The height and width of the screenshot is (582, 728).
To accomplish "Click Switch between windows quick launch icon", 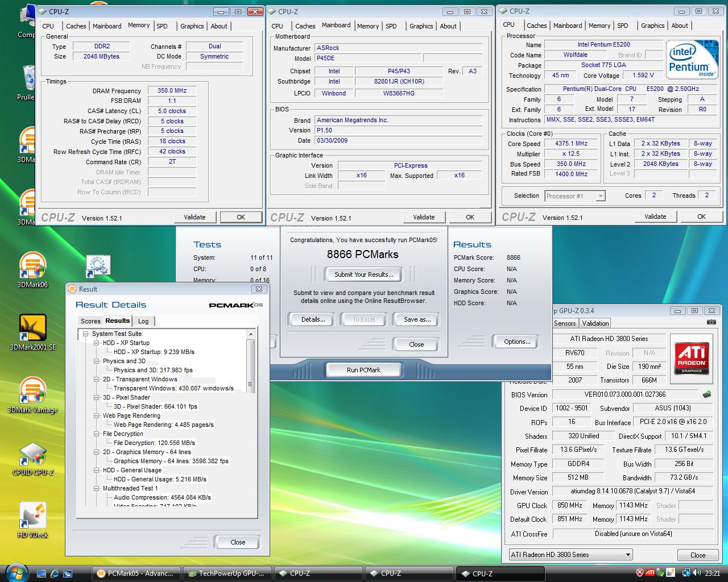I will coord(68,573).
